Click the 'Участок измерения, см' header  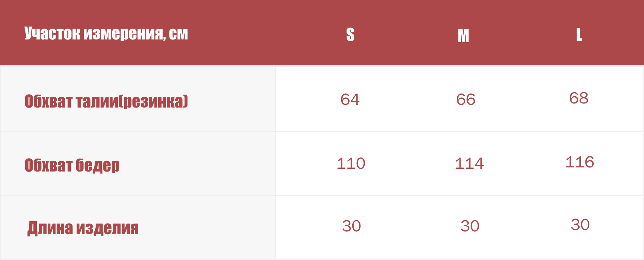(x=106, y=33)
